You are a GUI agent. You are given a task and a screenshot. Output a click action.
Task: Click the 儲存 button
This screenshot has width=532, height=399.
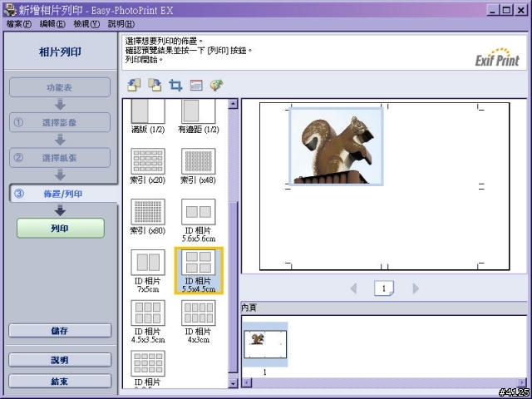click(60, 331)
